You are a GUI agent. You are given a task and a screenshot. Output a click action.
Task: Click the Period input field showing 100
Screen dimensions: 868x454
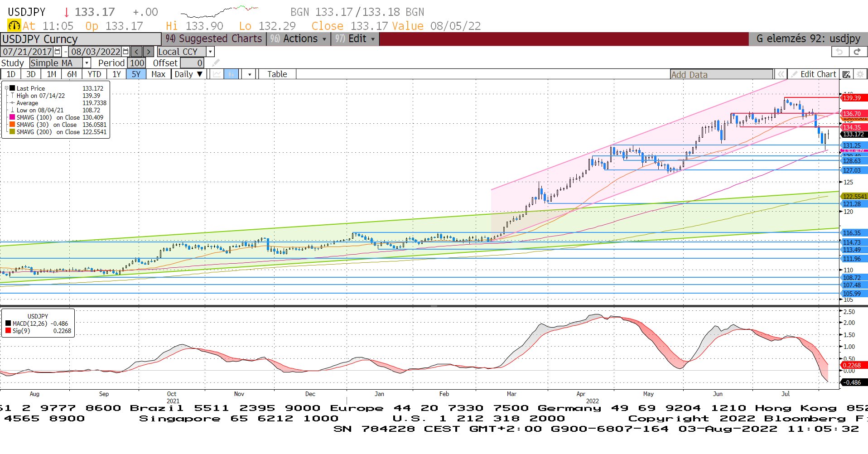[x=137, y=63]
